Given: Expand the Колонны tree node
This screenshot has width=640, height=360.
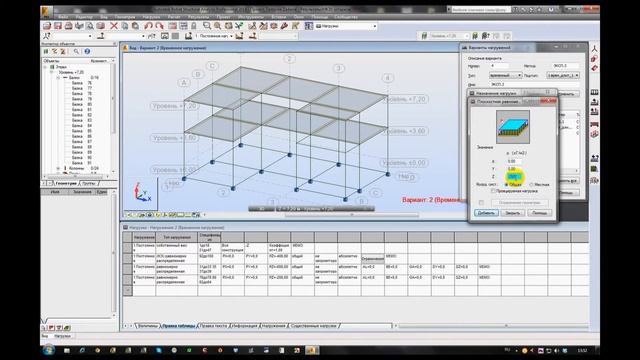Looking at the screenshot, I should pos(58,168).
